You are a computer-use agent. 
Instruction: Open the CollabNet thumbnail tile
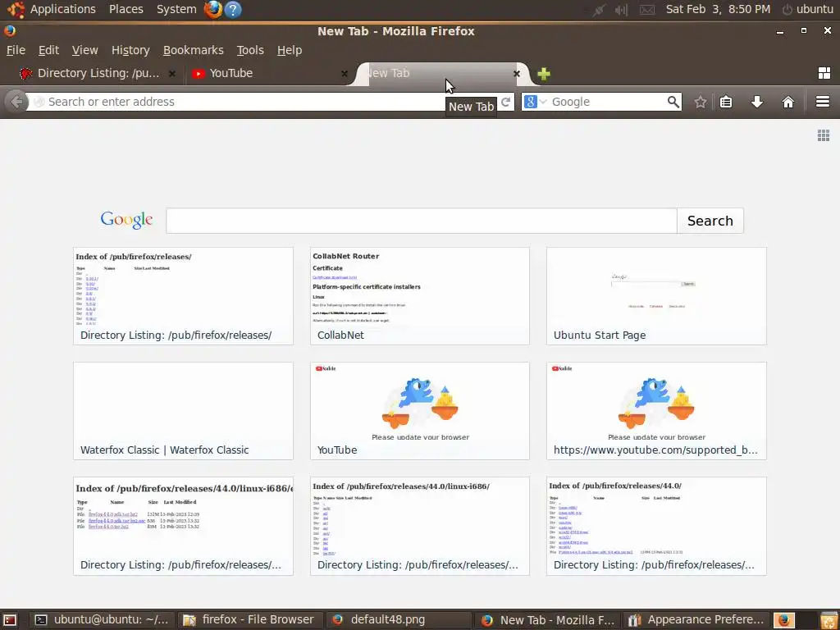point(419,295)
